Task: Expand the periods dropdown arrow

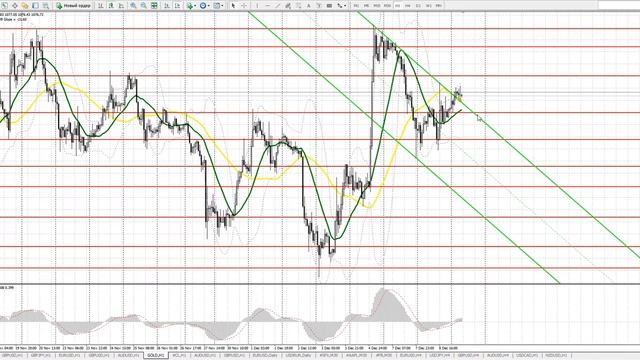Action: [209, 6]
